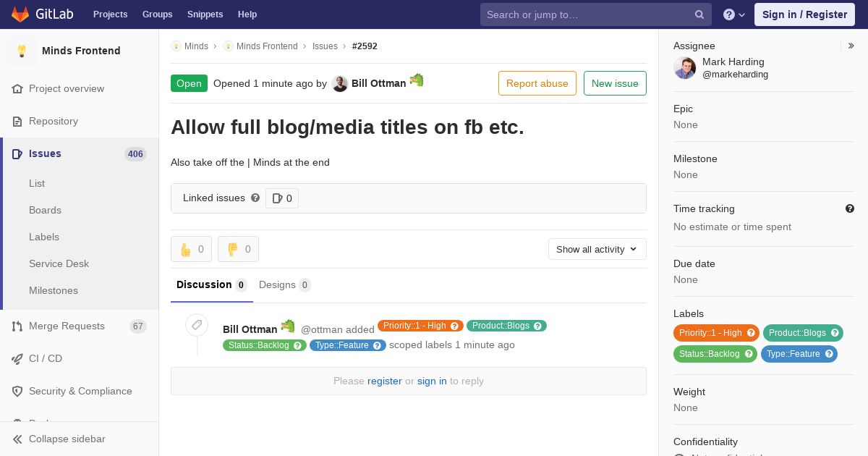The height and width of the screenshot is (456, 868).
Task: Click the register link in reply box
Action: coord(385,381)
